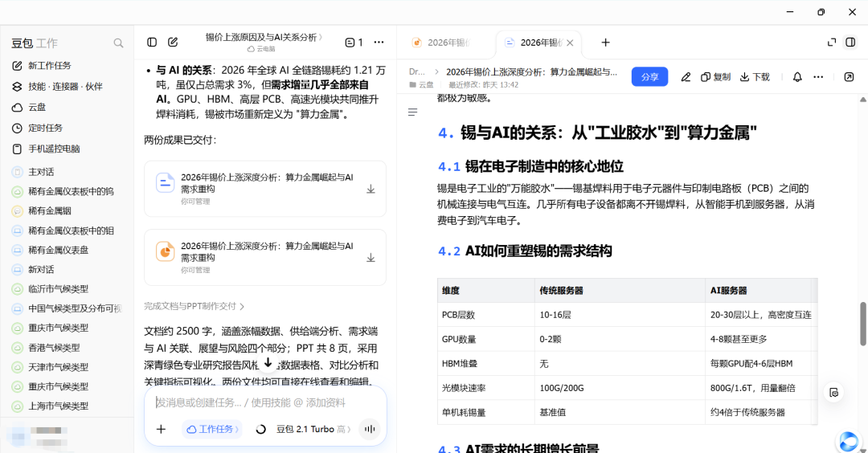Download the first 2026年锡价 document card
This screenshot has width=868, height=453.
371,190
